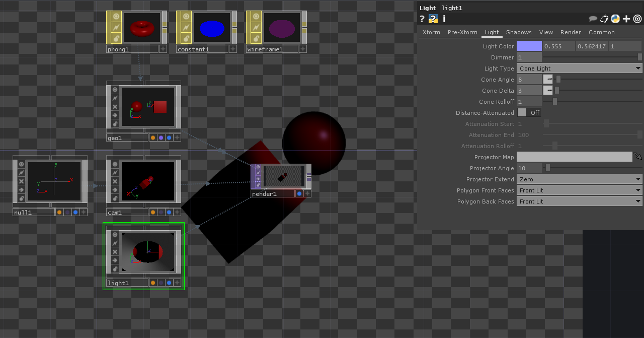Screen dimensions: 644x338
Task: Click the plus icon to add custom parameters
Action: pos(626,19)
